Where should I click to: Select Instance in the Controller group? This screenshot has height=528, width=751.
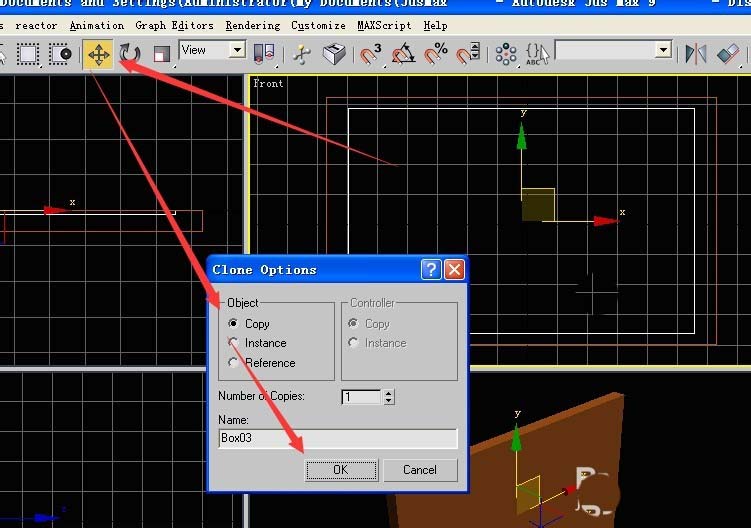(x=353, y=343)
